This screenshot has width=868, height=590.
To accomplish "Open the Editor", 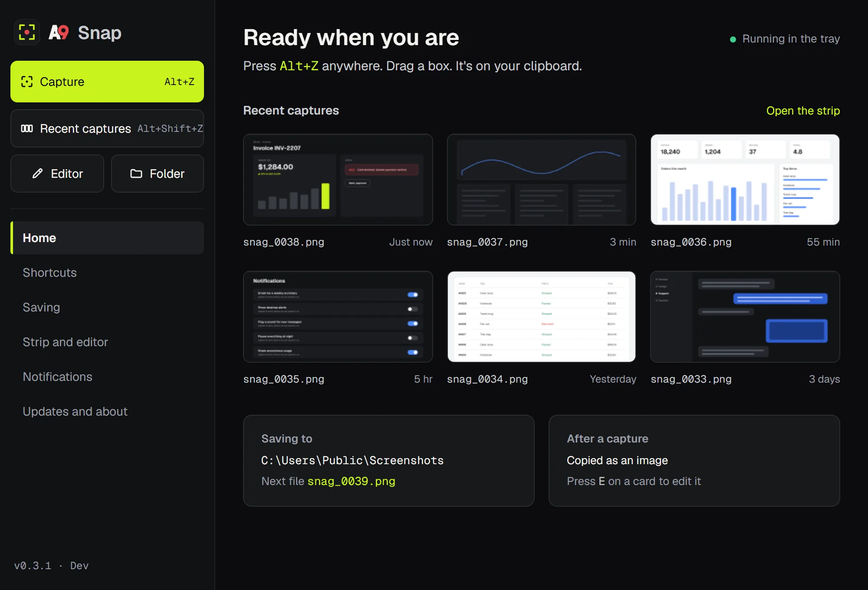I will click(x=57, y=174).
